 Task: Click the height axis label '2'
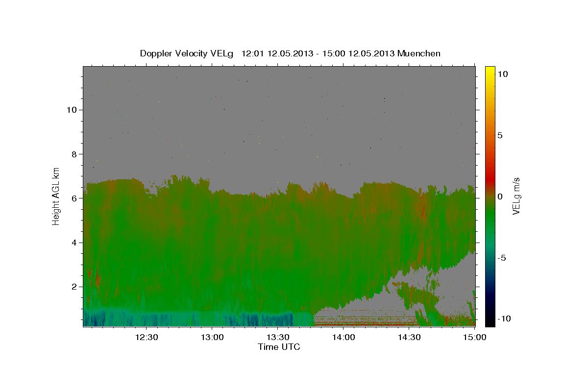tap(73, 287)
